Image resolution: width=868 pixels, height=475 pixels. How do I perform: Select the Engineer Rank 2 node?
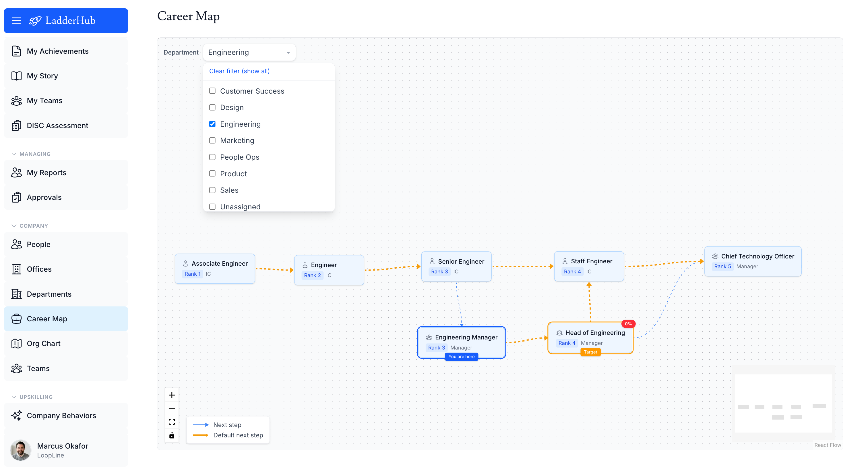pos(329,270)
